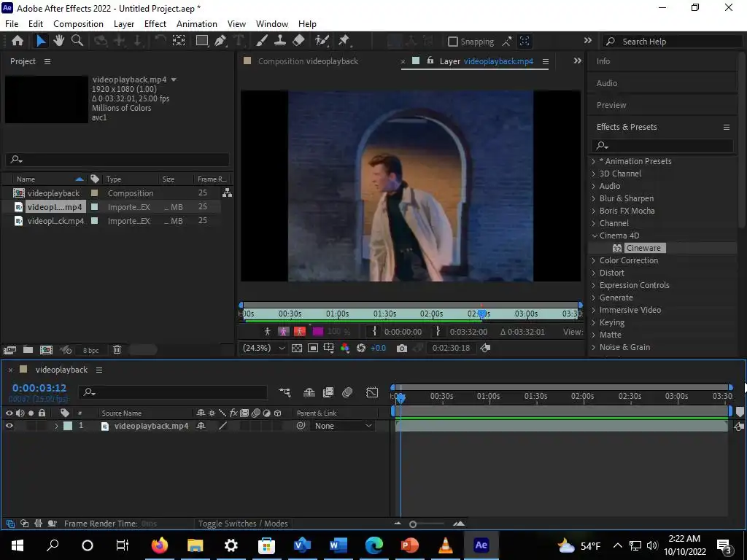This screenshot has width=747, height=560.
Task: Click the Reset Exposure aperture icon
Action: coord(361,348)
